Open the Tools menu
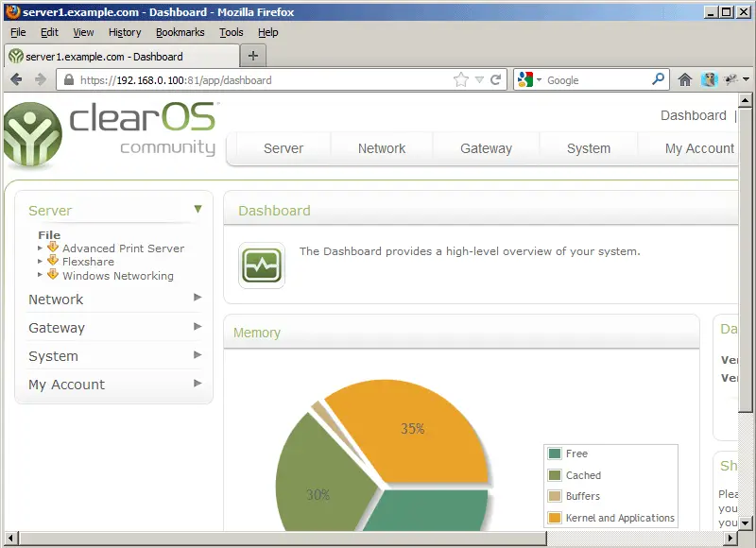 tap(232, 32)
